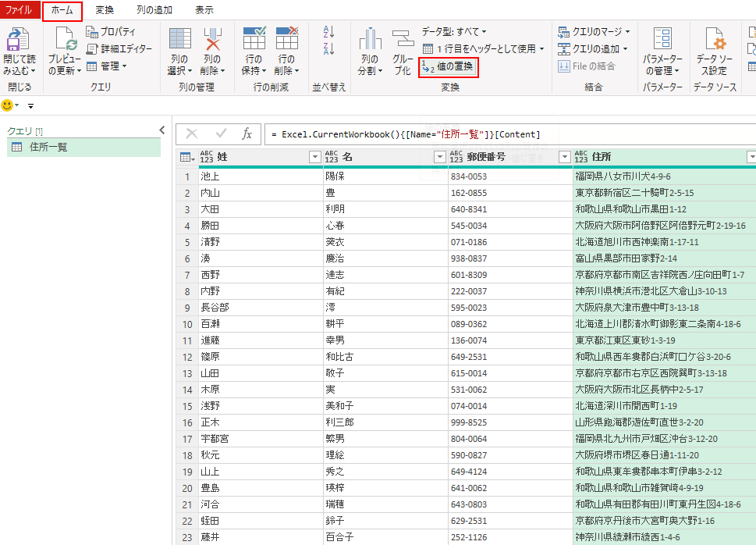Click the Close & Load (閉じて読み込む) icon
Image resolution: width=756 pixels, height=545 pixels.
18,39
